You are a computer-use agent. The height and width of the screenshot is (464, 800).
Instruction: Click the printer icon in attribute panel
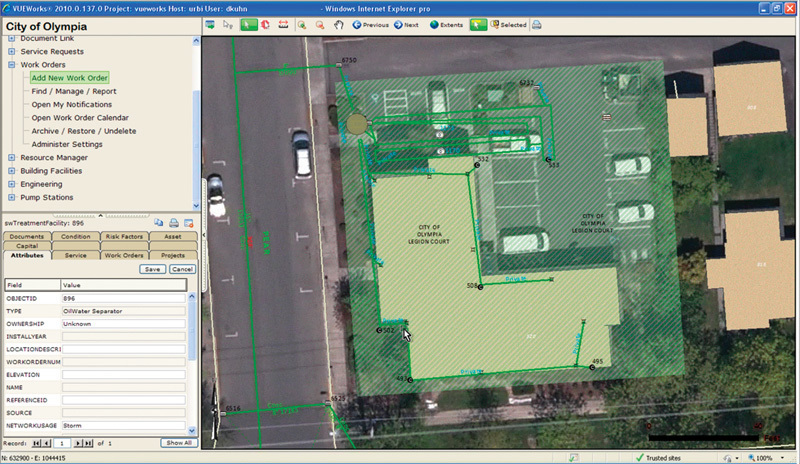(174, 222)
